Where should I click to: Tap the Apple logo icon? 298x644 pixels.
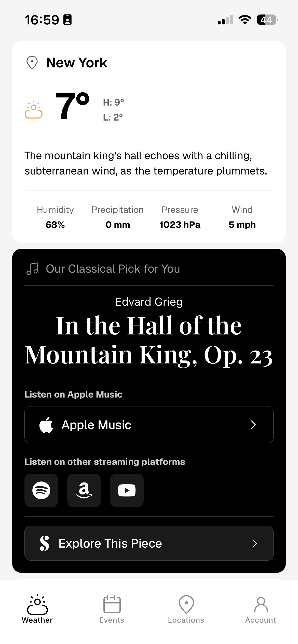(x=46, y=425)
